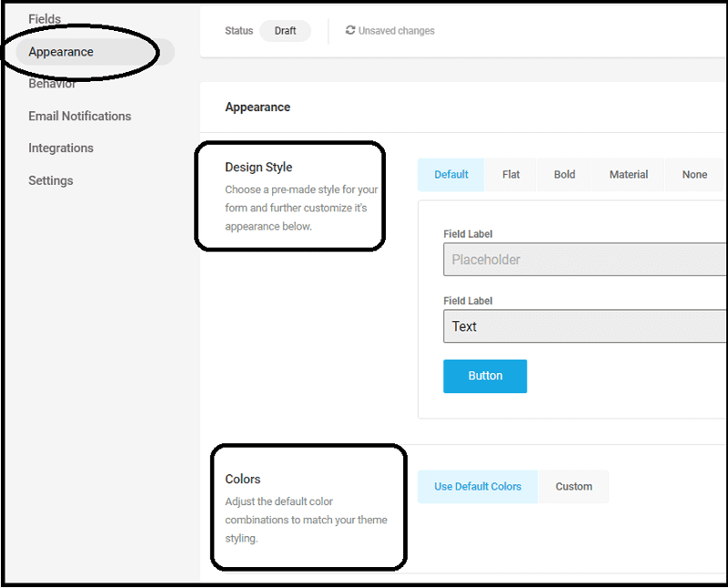Switch to the Fields section
The height and width of the screenshot is (588, 728).
tap(45, 18)
